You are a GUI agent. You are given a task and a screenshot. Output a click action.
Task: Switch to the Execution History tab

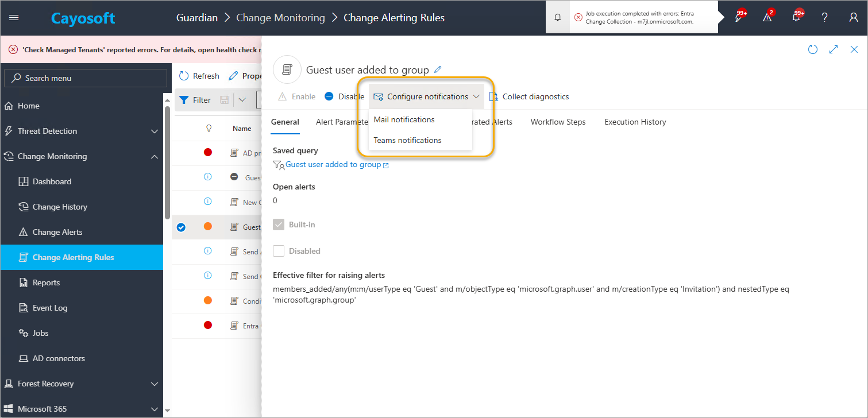635,122
